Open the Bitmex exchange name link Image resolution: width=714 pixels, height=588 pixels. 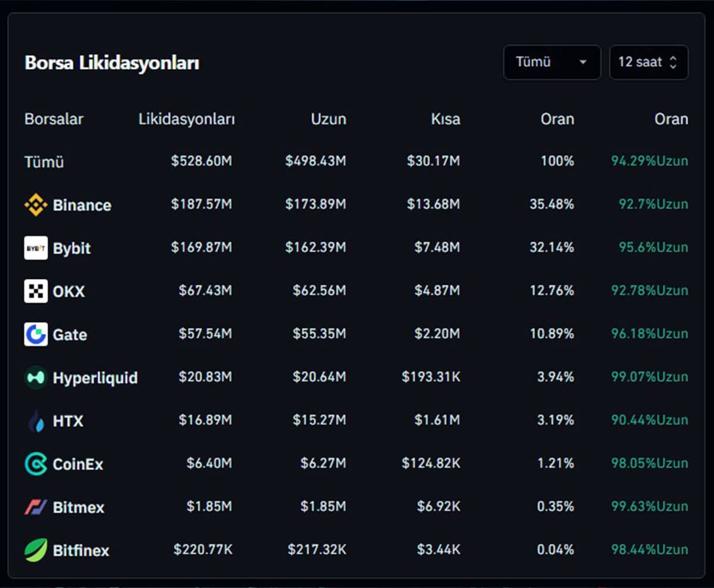pos(79,508)
